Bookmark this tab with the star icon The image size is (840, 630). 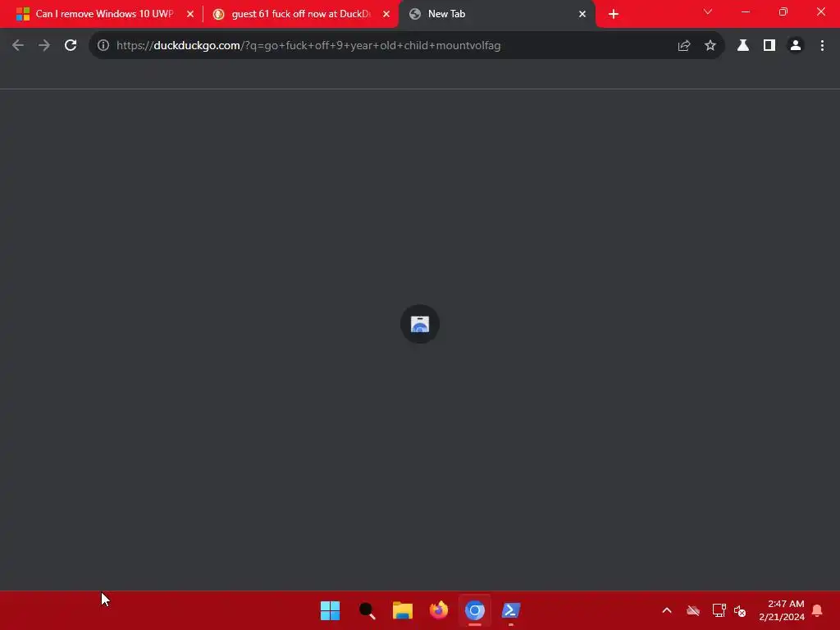[710, 46]
